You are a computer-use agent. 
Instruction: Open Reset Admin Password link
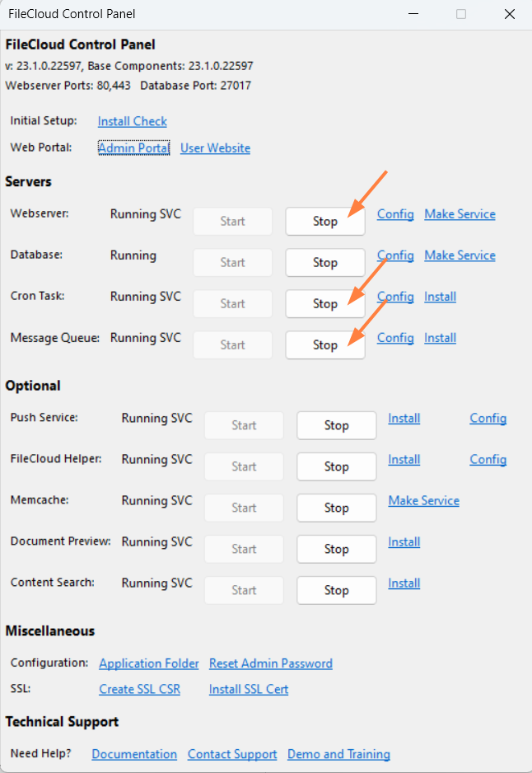coord(270,663)
